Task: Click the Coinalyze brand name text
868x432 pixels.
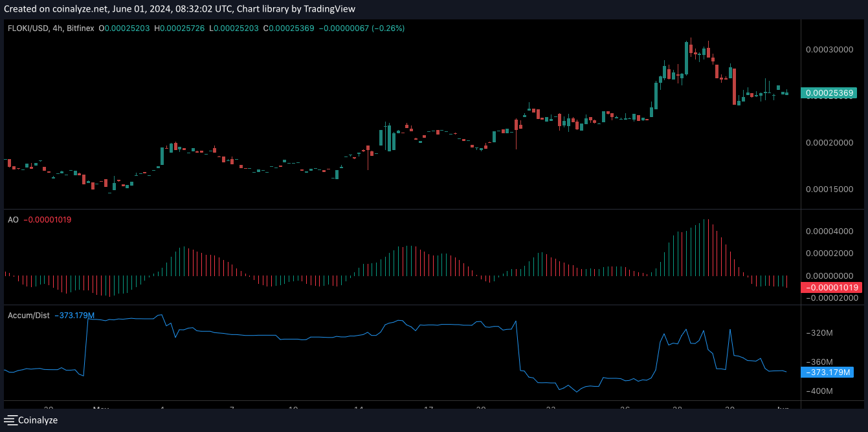Action: pos(38,420)
